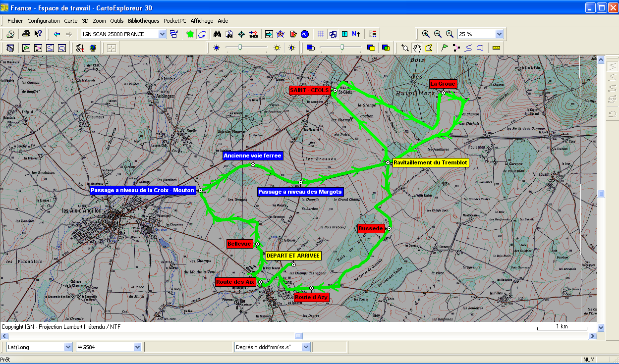Click the globe icon in the toolbar
619x364 pixels.
tap(93, 48)
